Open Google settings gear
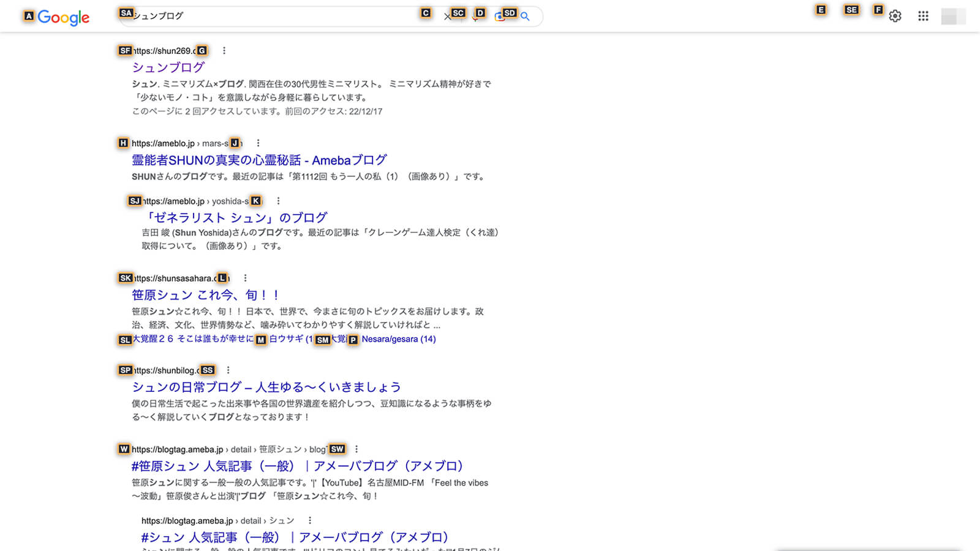The image size is (980, 551). [x=895, y=17]
